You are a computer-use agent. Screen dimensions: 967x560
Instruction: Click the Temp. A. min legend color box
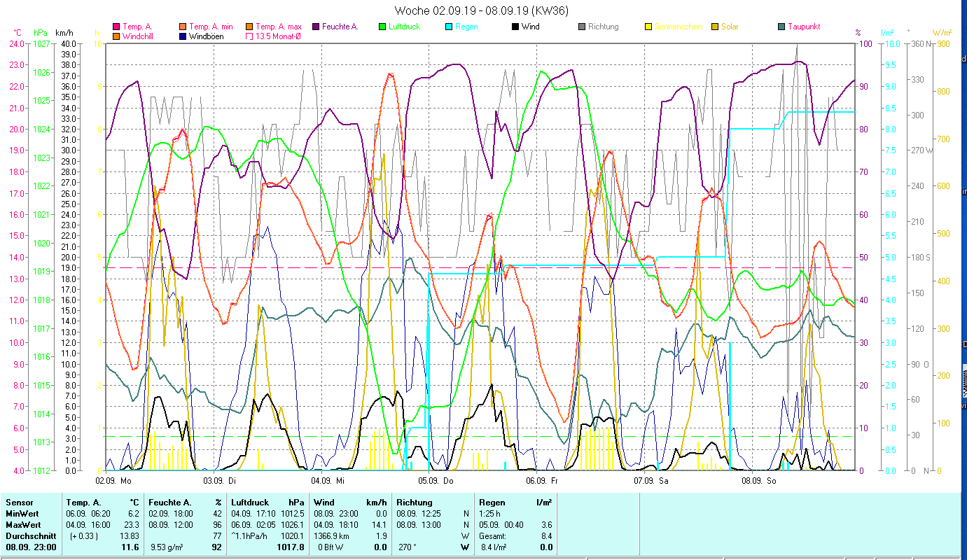(x=183, y=27)
